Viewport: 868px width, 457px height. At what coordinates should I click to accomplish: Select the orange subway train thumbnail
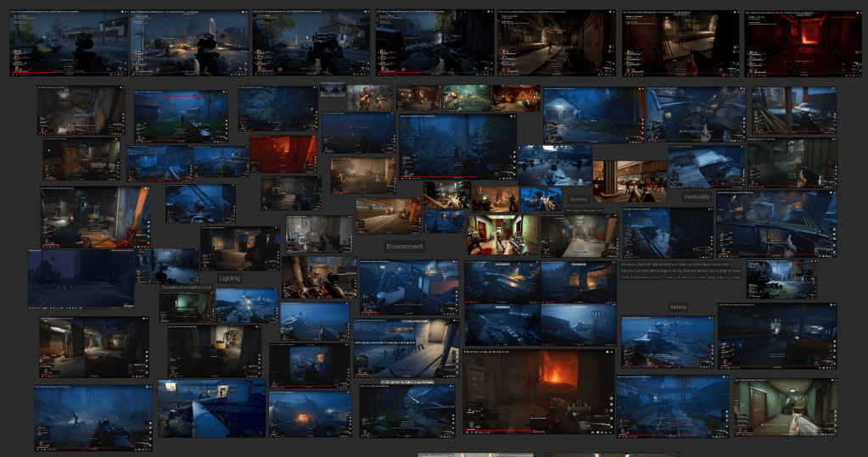coord(388,215)
